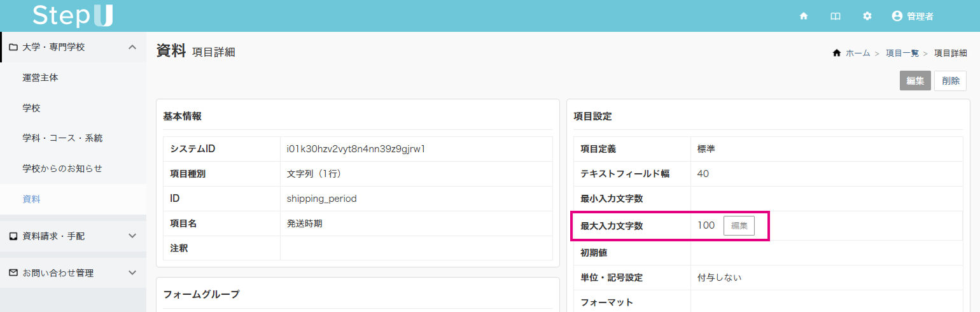Open 学校からのお知らせ menu item
Viewport: 980px width, 312px height.
pyautogui.click(x=62, y=169)
